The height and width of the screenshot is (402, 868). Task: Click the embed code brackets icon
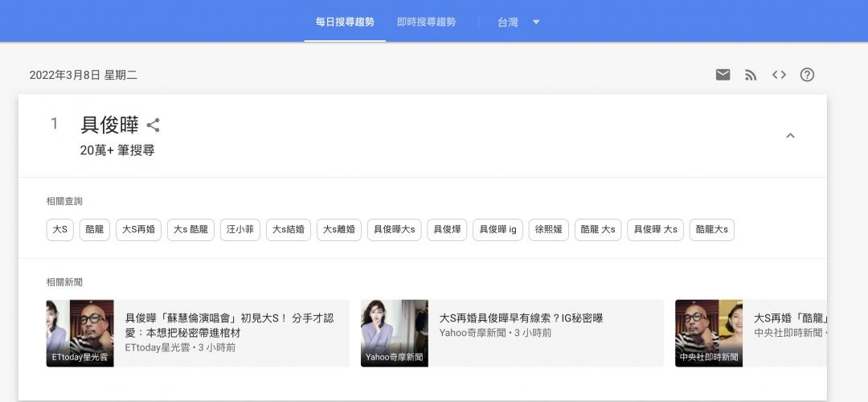[779, 75]
